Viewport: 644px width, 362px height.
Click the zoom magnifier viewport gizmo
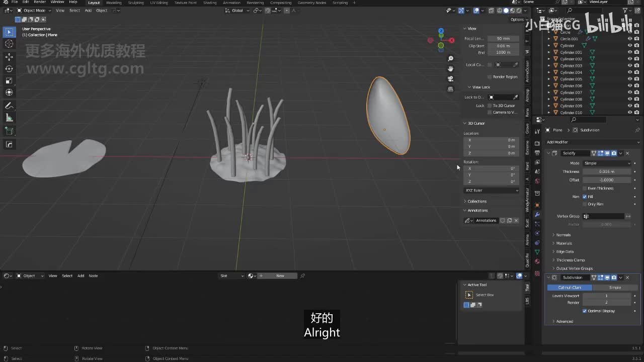coord(450,59)
